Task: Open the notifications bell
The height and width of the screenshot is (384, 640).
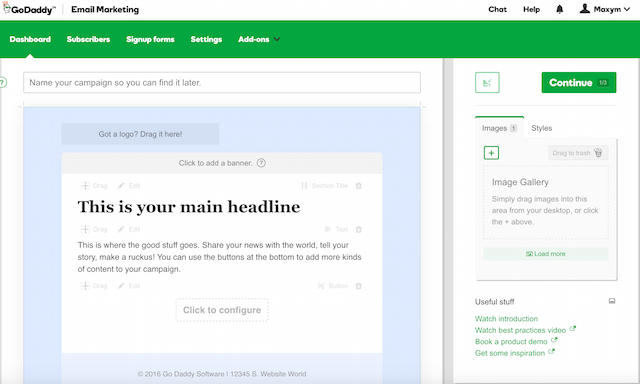Action: (x=560, y=9)
